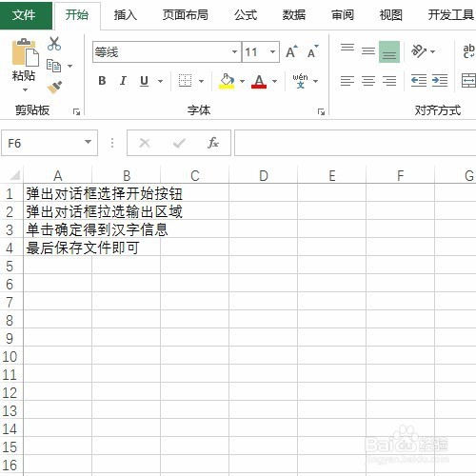Align text right

389,81
